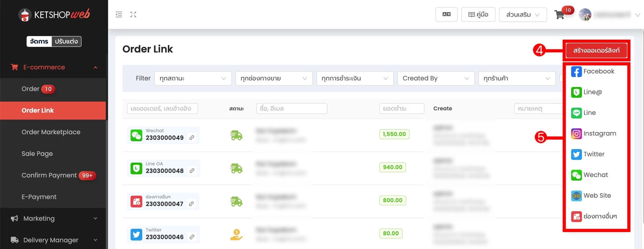Image resolution: width=644 pixels, height=249 pixels.
Task: Switch to the จัดการ mode toggle
Action: (x=39, y=41)
